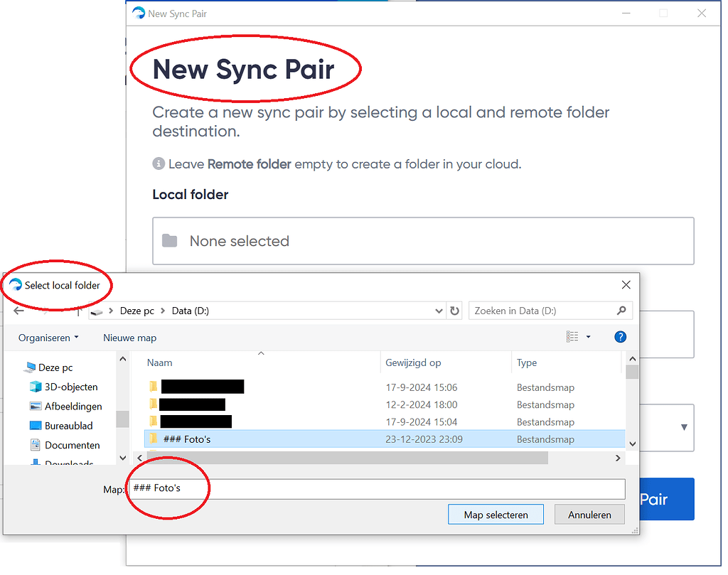
Task: Click the breadcrumb chevron after Deze pc
Action: 163,311
